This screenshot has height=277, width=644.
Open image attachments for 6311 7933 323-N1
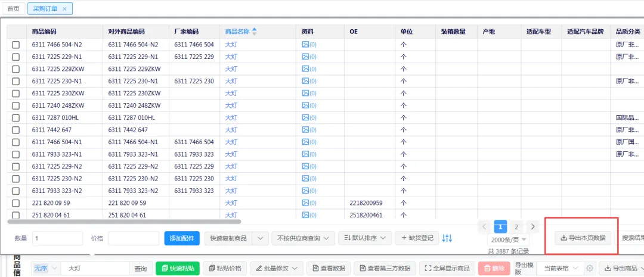click(x=309, y=154)
